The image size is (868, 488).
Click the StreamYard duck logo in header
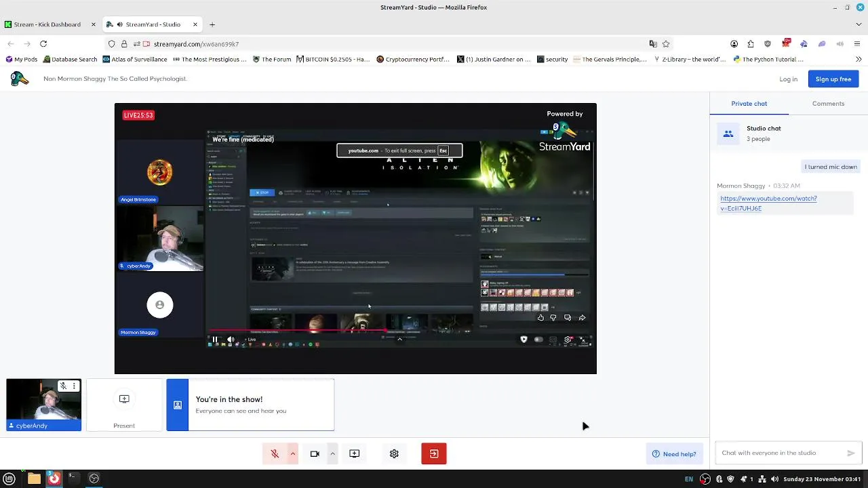20,79
